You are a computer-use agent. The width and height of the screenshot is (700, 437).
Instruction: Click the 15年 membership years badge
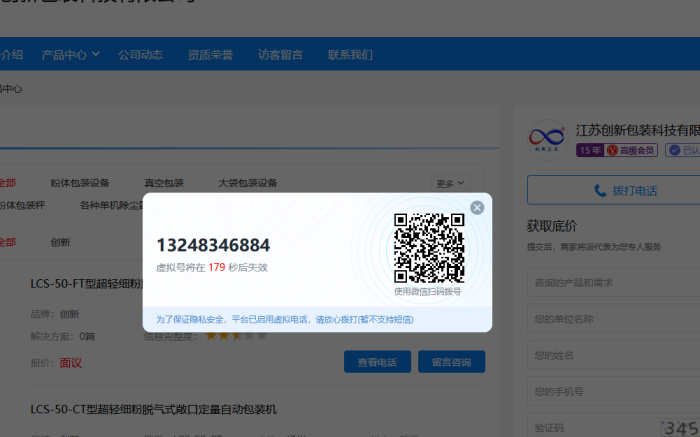589,150
